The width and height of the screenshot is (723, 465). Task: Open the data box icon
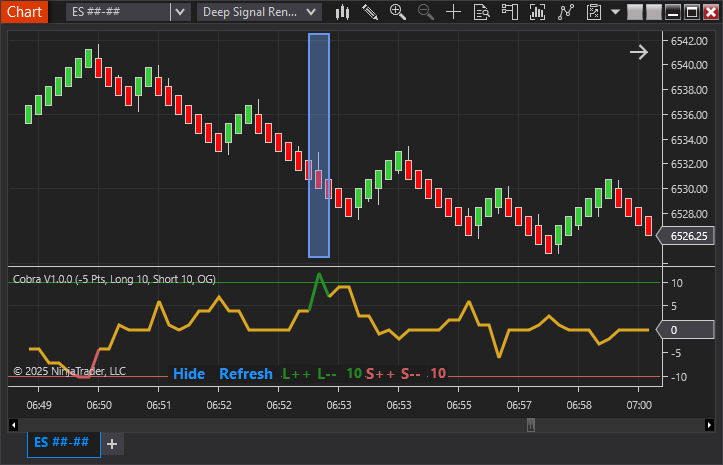482,12
